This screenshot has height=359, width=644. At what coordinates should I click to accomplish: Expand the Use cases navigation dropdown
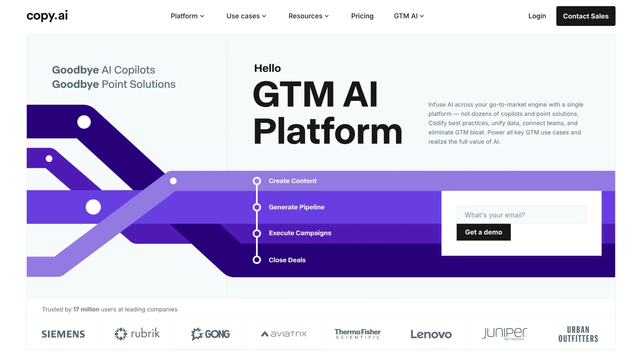click(x=246, y=16)
